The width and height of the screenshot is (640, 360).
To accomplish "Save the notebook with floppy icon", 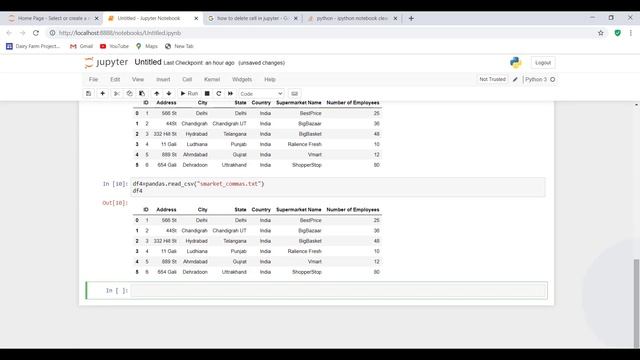I will (x=89, y=93).
